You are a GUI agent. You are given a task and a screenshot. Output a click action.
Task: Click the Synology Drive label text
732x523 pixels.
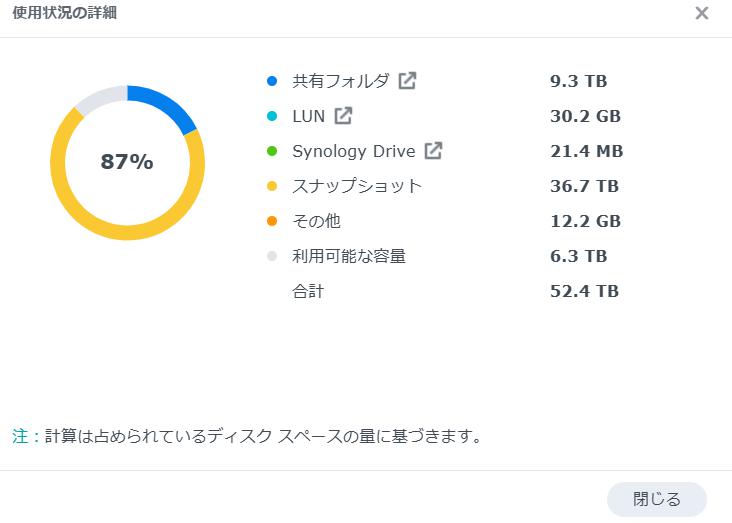click(354, 151)
